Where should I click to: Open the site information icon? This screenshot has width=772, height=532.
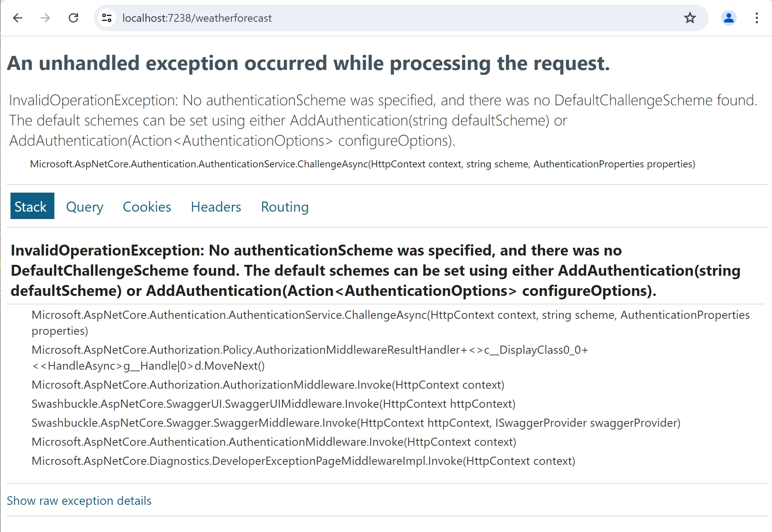click(x=107, y=18)
